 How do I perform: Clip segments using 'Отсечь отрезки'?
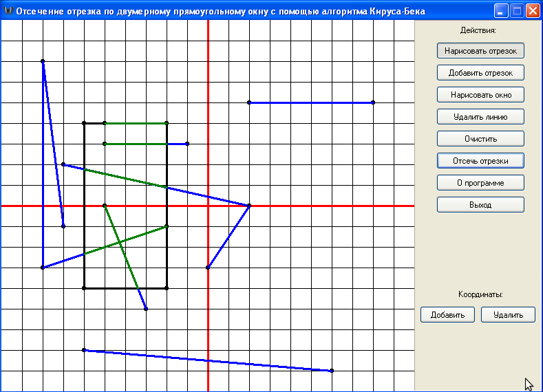click(x=480, y=161)
